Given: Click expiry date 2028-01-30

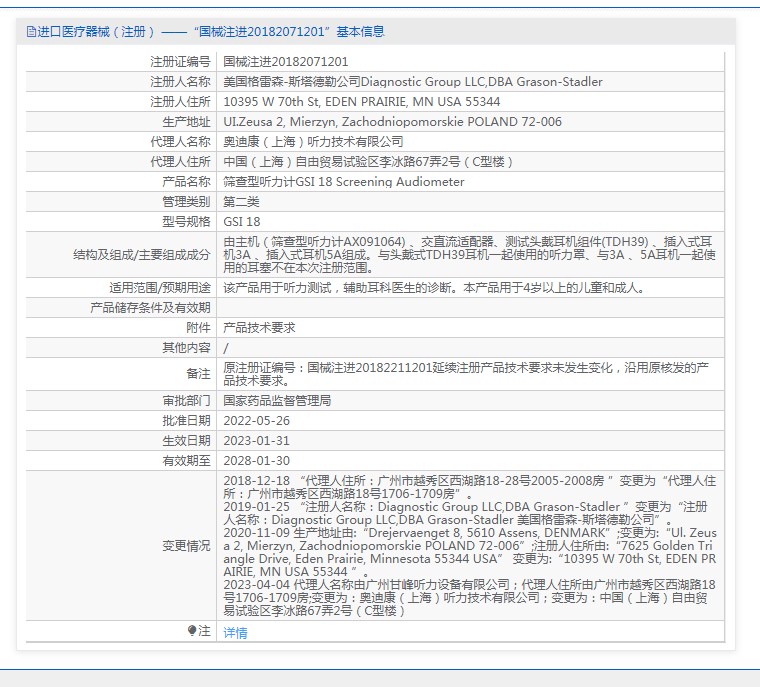Looking at the screenshot, I should pyautogui.click(x=256, y=461).
